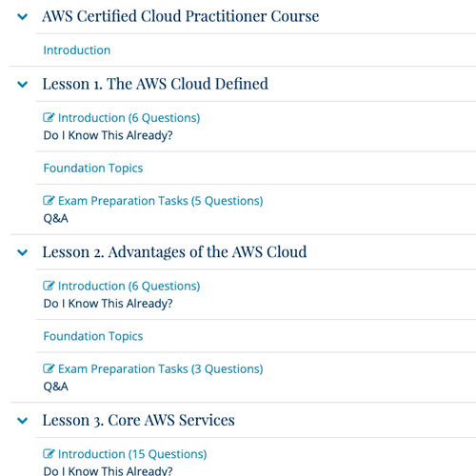476x476 pixels.
Task: Collapse Lesson 3 Core AWS Services chevron
Action: [x=22, y=421]
